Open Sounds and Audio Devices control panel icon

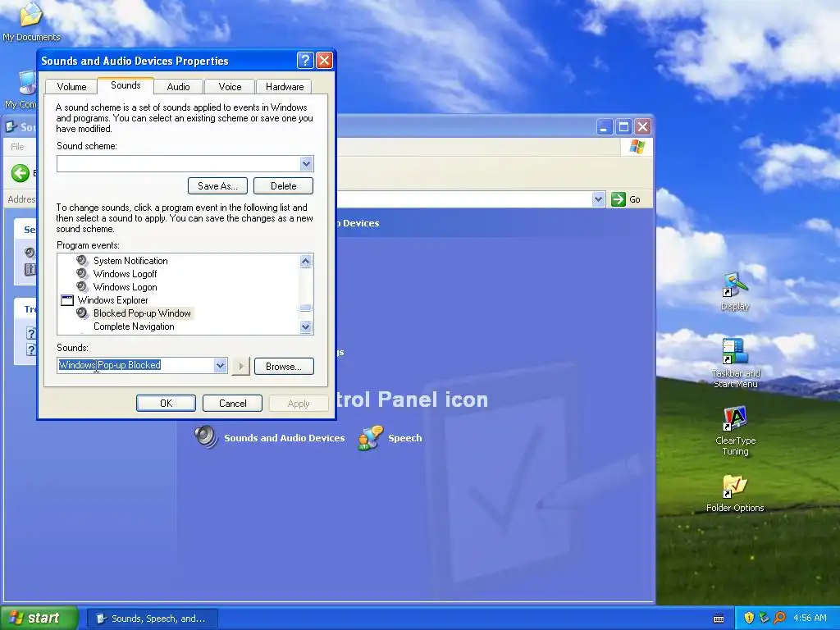[206, 437]
